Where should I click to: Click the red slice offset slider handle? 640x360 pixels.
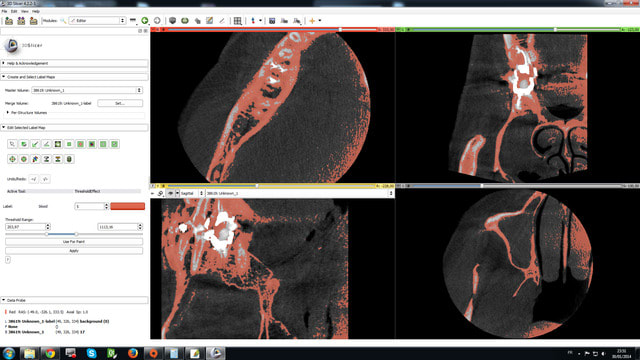[x=340, y=29]
